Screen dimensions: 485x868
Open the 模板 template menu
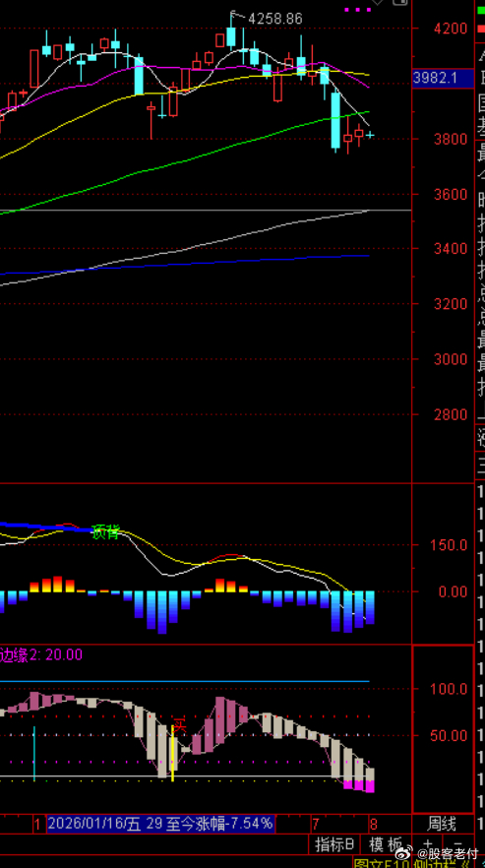[386, 844]
